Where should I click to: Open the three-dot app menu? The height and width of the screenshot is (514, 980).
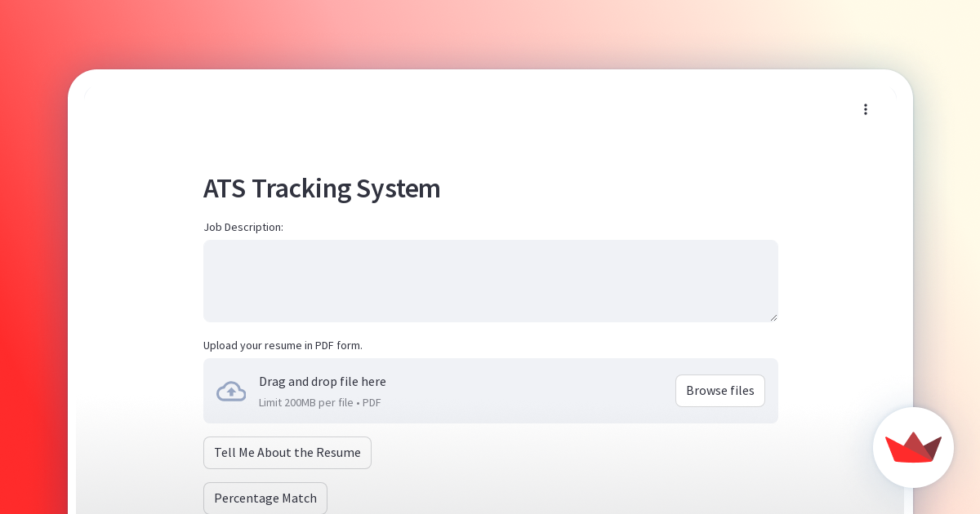866,109
